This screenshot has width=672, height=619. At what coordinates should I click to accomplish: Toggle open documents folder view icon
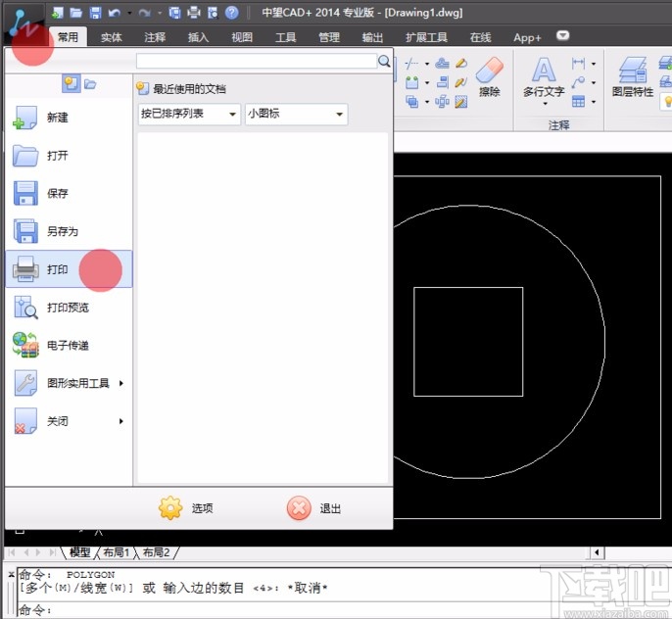(90, 84)
